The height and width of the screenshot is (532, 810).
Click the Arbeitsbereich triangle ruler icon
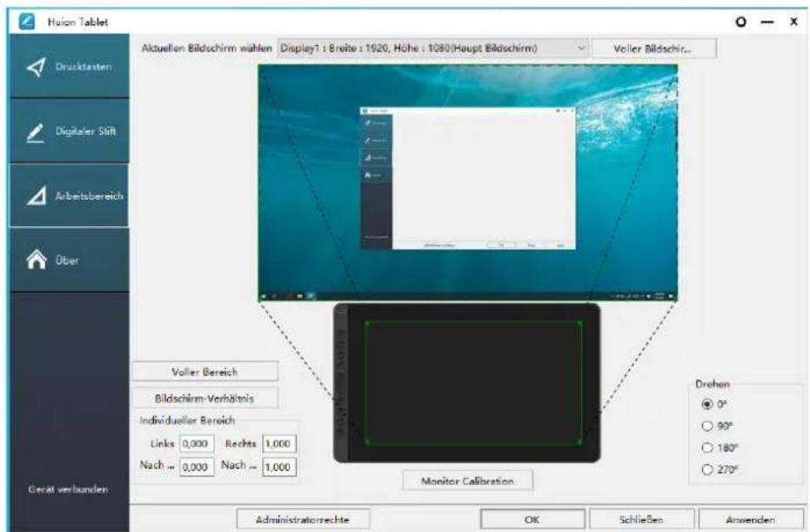click(37, 196)
